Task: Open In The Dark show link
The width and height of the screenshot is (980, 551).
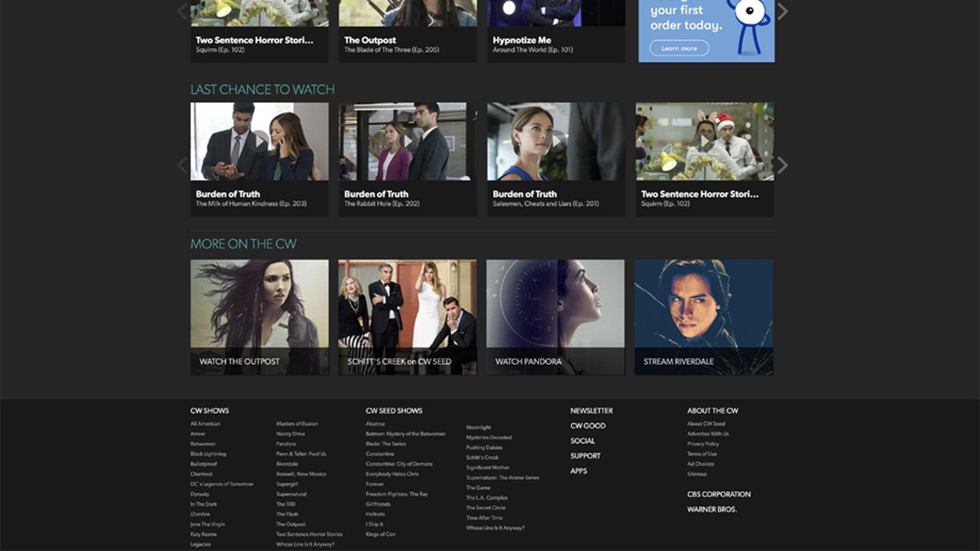Action: coord(203,504)
